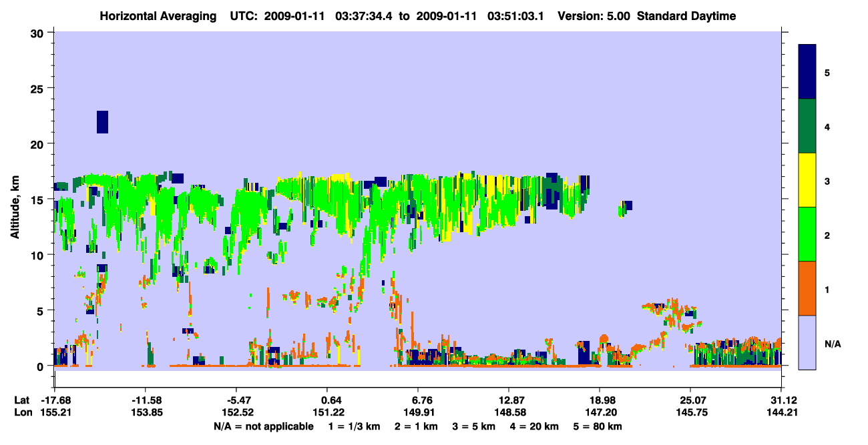Click the 15 km altitude tick label
The image size is (868, 445).
[x=39, y=199]
